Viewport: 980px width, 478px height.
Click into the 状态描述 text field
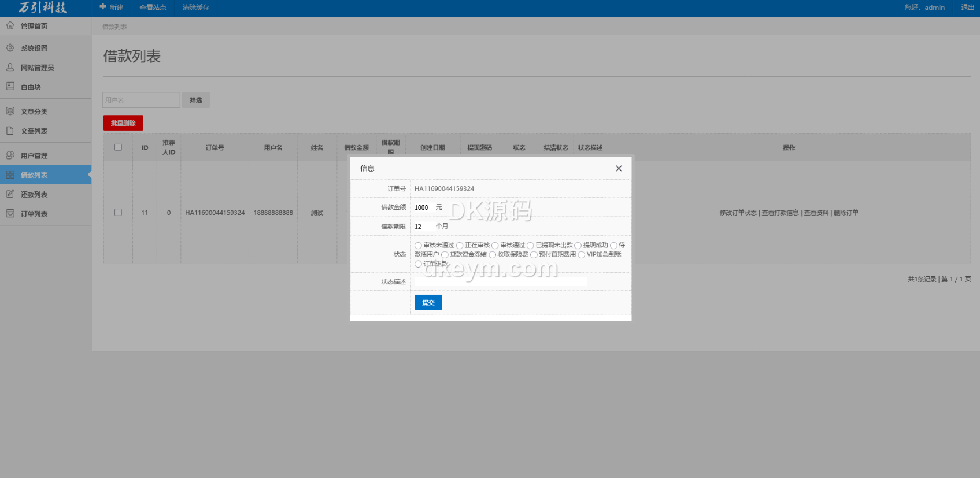pyautogui.click(x=500, y=281)
